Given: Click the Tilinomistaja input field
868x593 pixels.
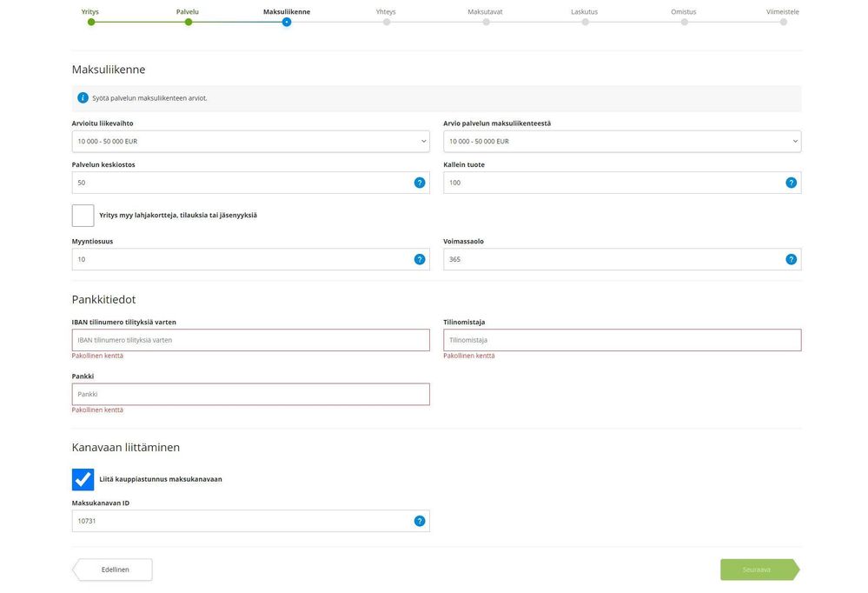Looking at the screenshot, I should tap(622, 340).
